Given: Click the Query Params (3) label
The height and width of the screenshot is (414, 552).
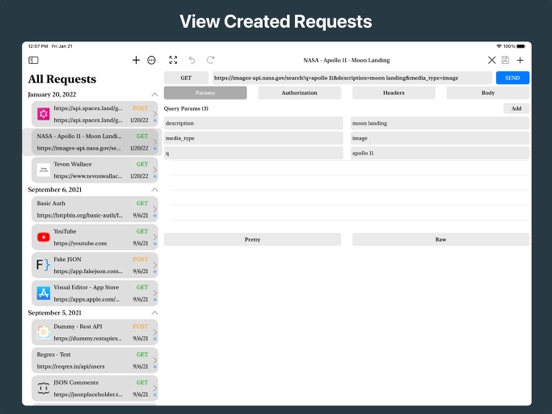Looking at the screenshot, I should [186, 108].
